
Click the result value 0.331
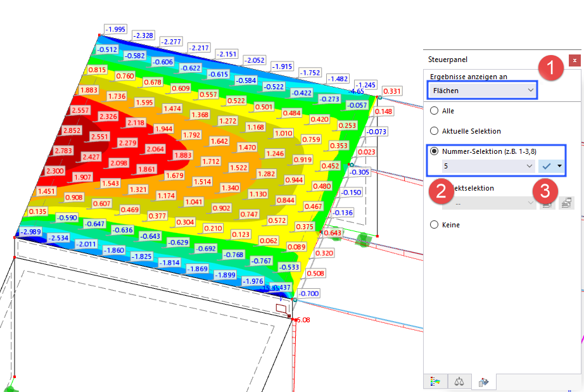click(x=392, y=91)
